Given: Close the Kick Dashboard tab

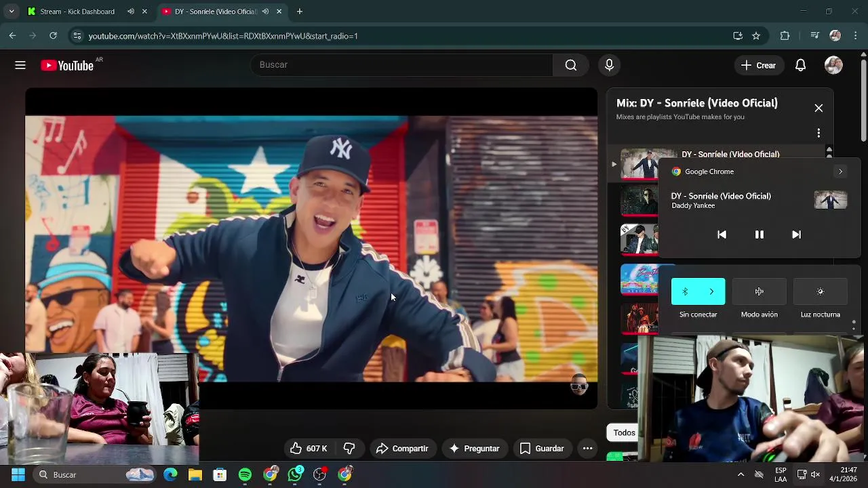Looking at the screenshot, I should point(144,12).
